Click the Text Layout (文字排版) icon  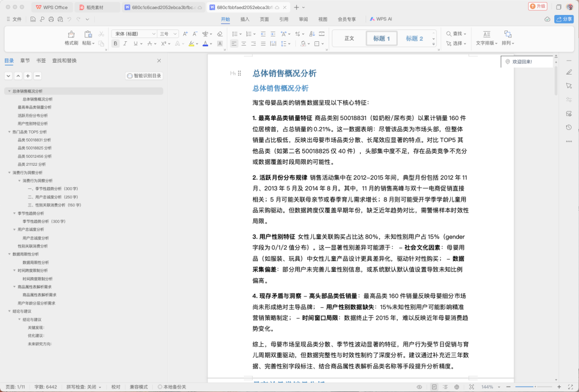click(487, 38)
